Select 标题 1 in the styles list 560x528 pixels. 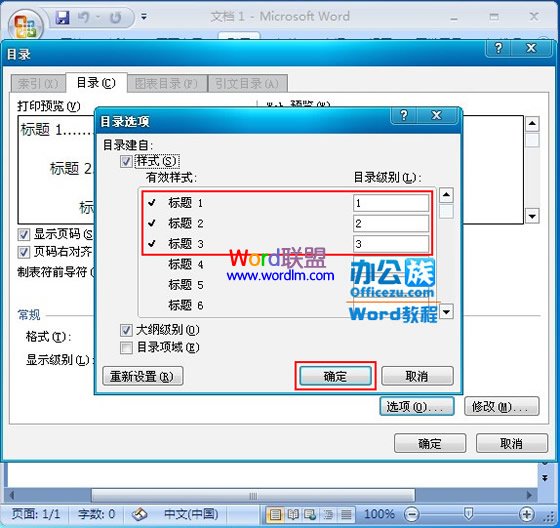coord(186,203)
